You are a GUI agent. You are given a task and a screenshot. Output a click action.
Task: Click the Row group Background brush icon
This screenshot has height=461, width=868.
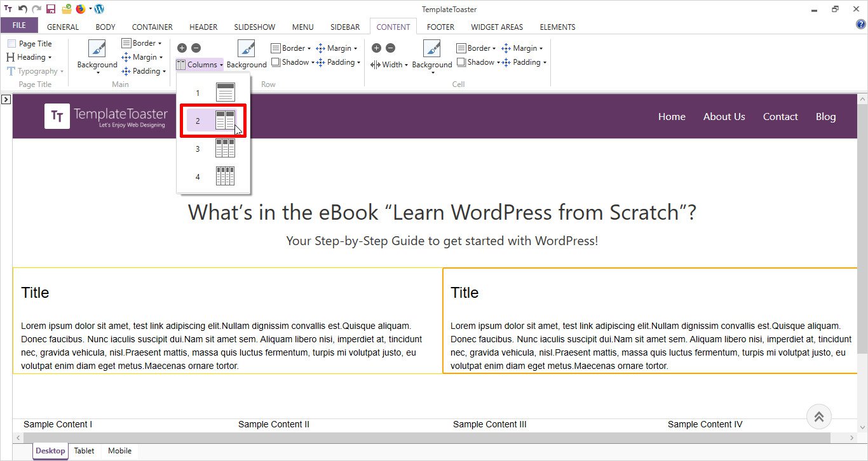[x=246, y=49]
